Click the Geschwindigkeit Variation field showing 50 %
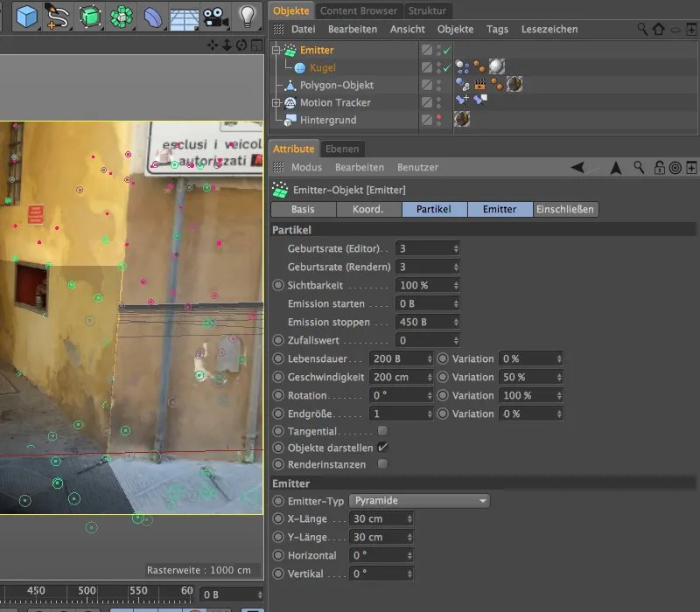This screenshot has height=612, width=700. [530, 378]
